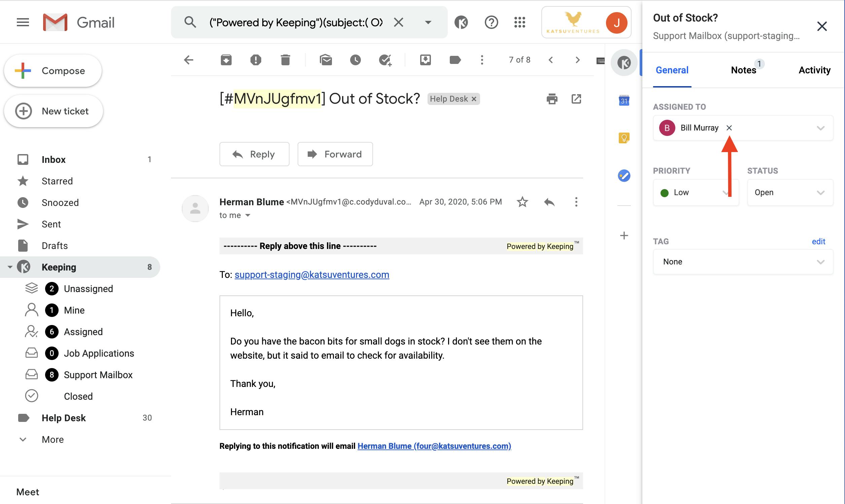845x504 pixels.
Task: Click the Compose button
Action: click(x=53, y=71)
